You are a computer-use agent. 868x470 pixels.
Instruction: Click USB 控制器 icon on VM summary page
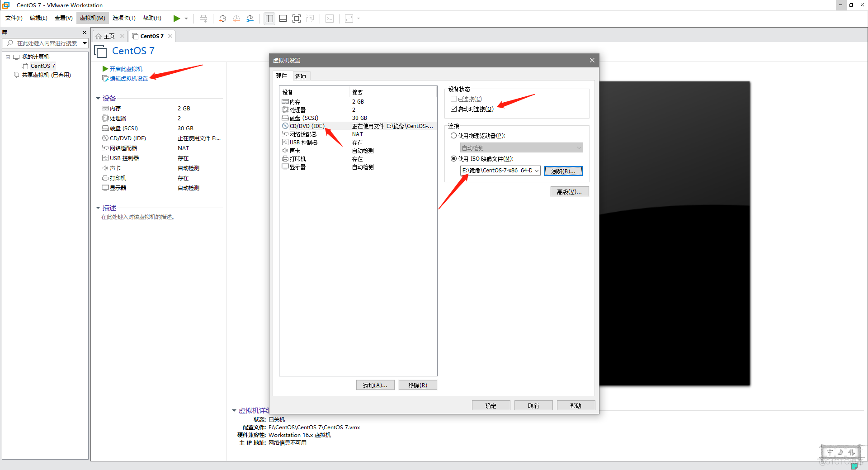pos(105,158)
